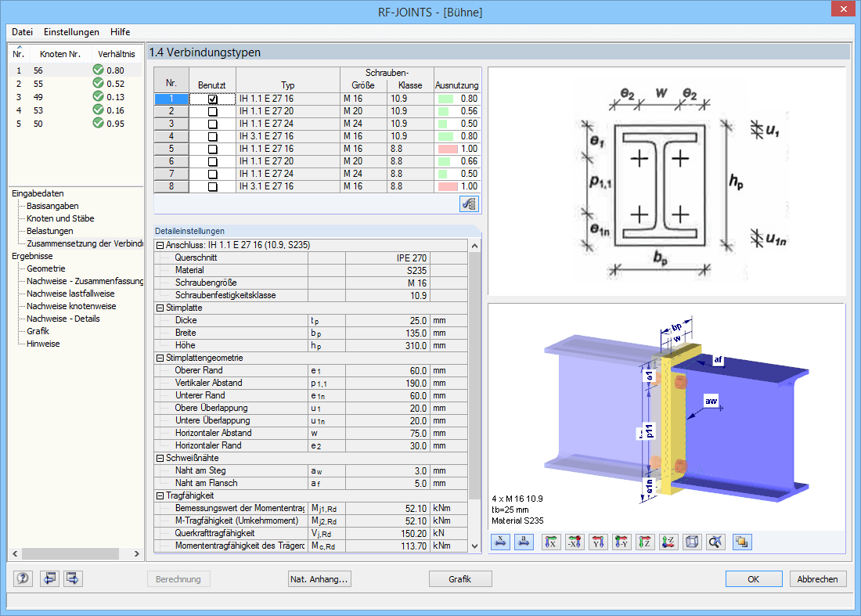Viewport: 861px width, 616px height.
Task: Select row number 3 in the connection table
Action: tap(171, 124)
